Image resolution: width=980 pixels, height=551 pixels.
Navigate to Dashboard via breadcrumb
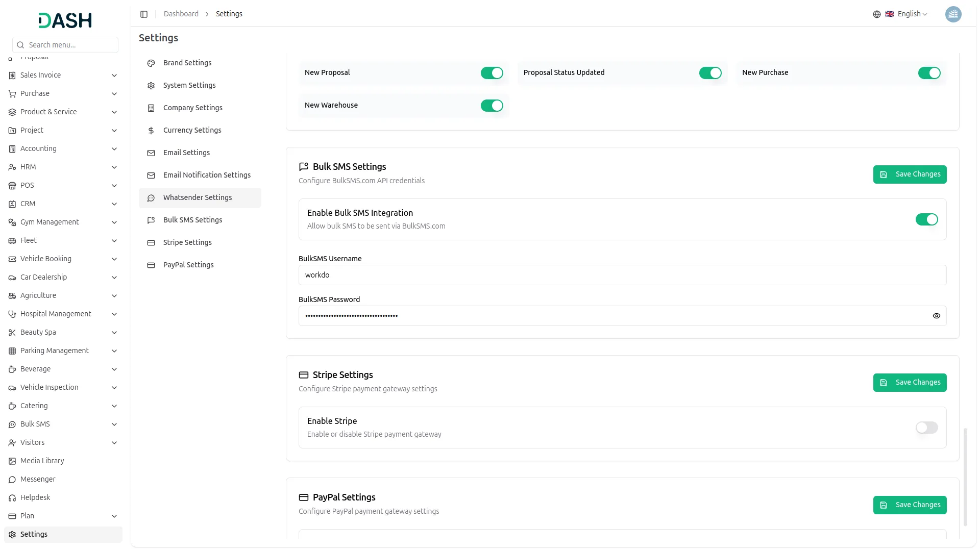[x=181, y=14]
